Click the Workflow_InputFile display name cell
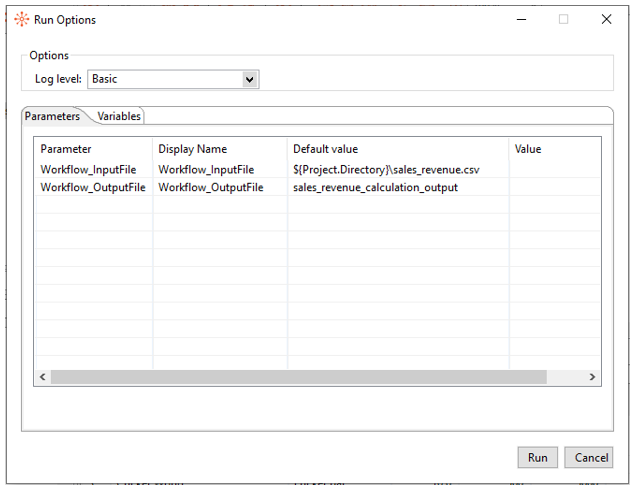The image size is (633, 489). point(206,170)
